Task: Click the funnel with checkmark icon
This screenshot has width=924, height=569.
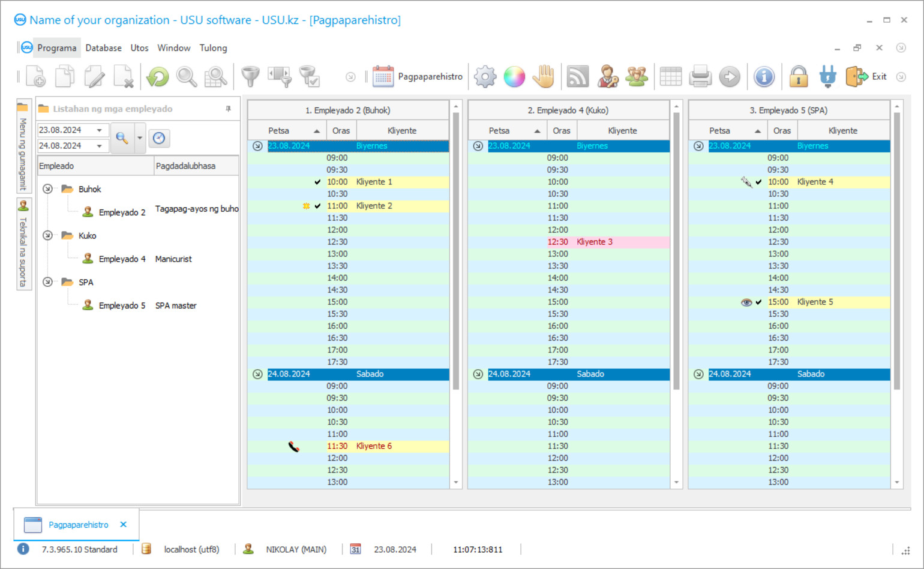Action: (x=310, y=77)
